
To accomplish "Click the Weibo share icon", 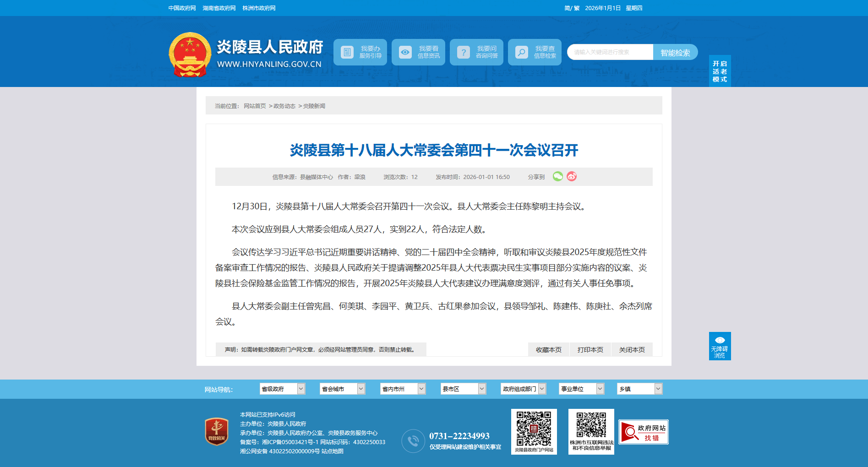I will point(572,176).
